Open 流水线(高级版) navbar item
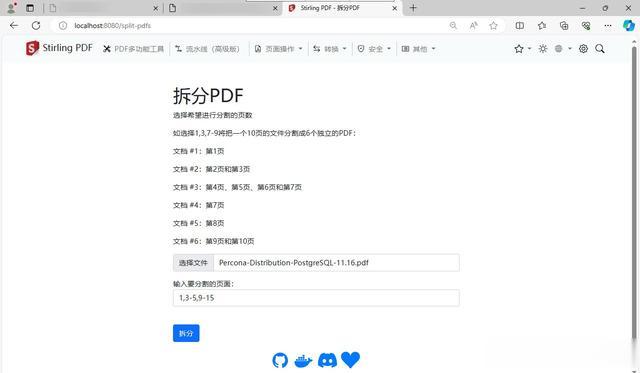The width and height of the screenshot is (640, 373). pos(207,49)
